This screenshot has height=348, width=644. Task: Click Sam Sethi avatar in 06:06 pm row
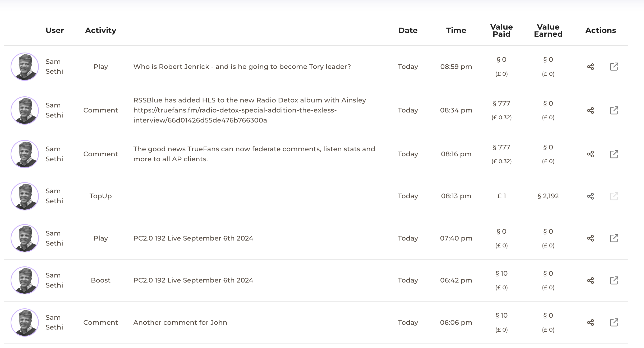click(25, 322)
